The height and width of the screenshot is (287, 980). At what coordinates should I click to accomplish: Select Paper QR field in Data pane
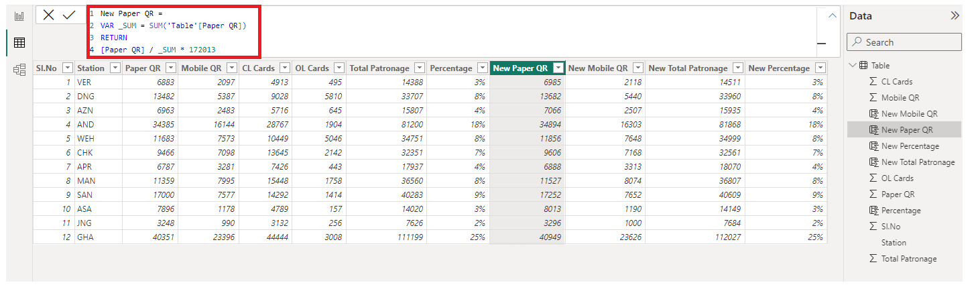pyautogui.click(x=904, y=194)
